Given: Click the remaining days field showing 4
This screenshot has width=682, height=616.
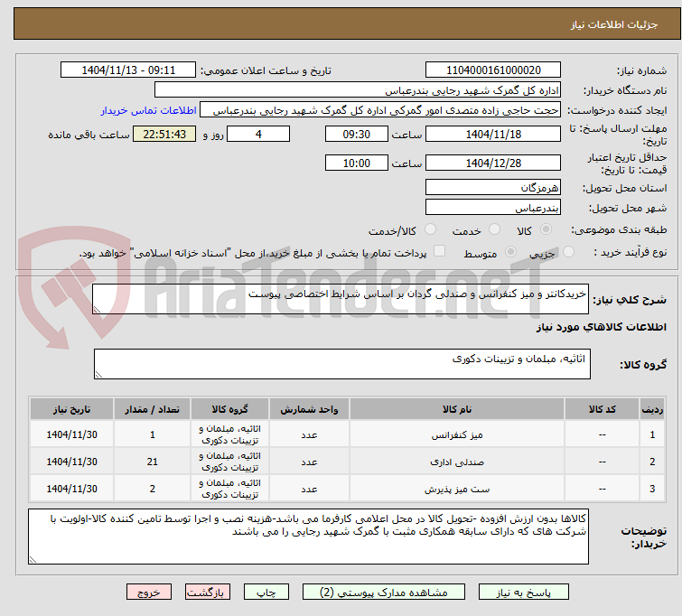Looking at the screenshot, I should click(x=258, y=134).
